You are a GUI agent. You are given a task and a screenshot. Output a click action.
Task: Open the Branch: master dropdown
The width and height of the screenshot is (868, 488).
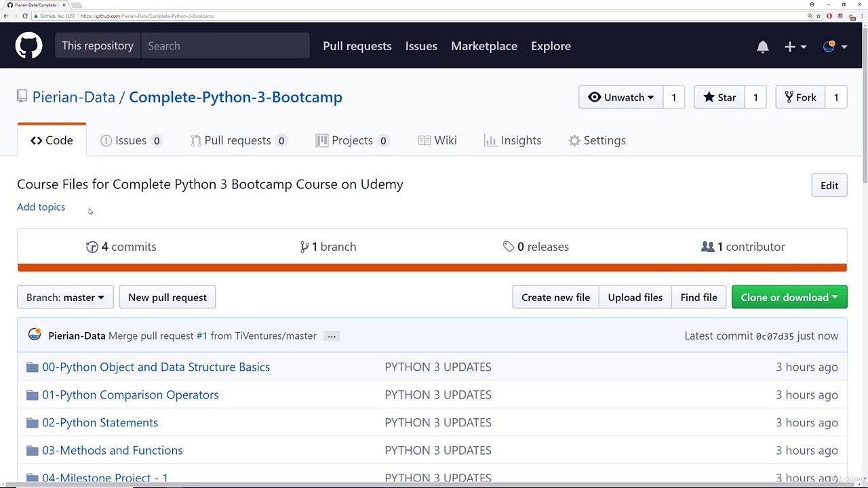[x=65, y=298]
